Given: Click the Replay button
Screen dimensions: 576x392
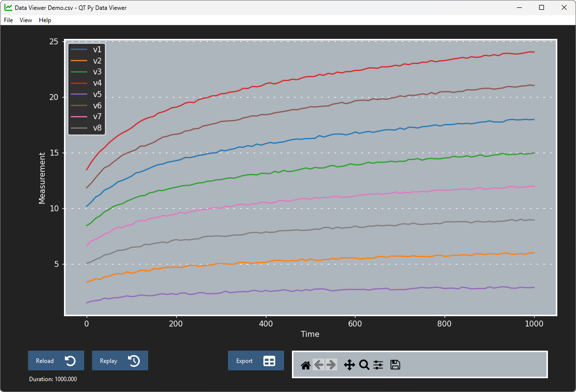Looking at the screenshot, I should (120, 360).
